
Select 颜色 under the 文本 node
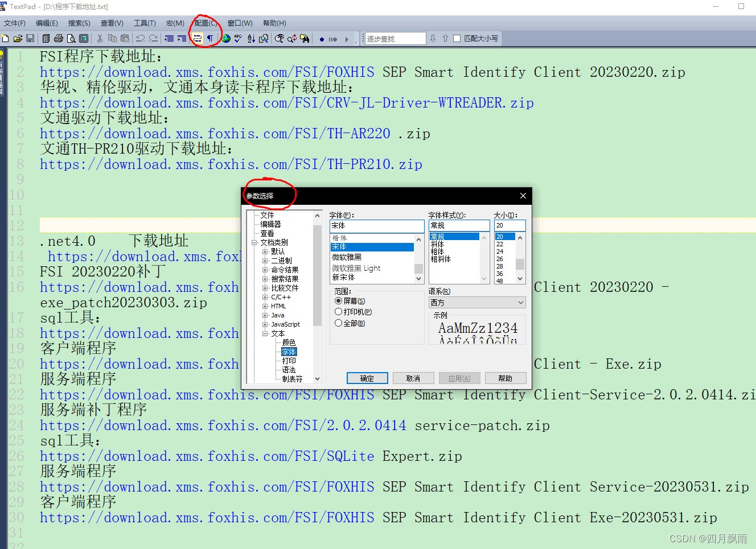tap(289, 342)
